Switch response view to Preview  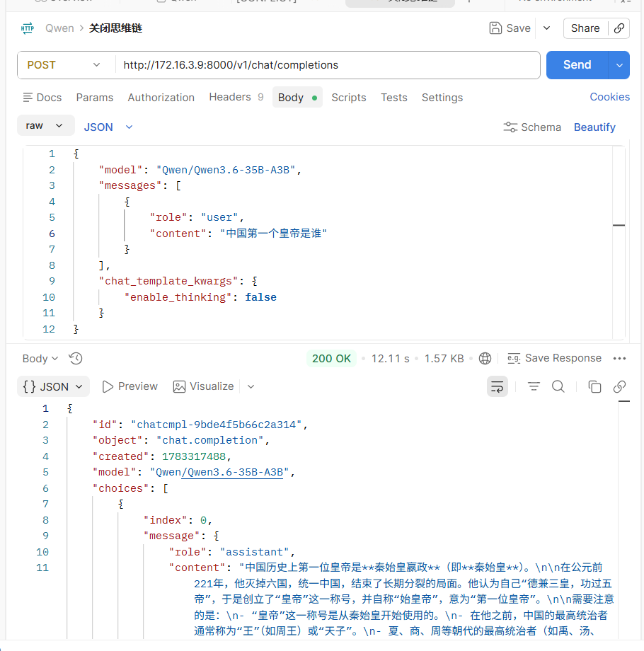(130, 386)
